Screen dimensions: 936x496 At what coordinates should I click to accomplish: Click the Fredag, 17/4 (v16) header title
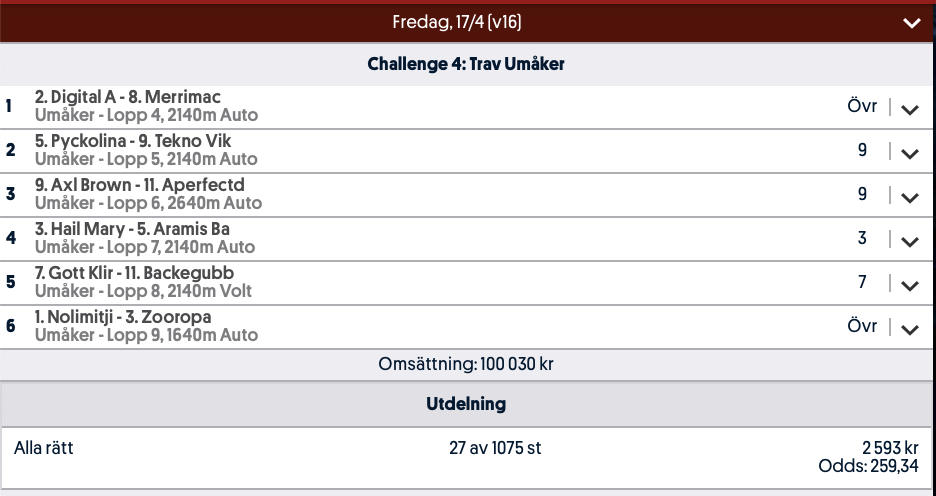click(457, 22)
